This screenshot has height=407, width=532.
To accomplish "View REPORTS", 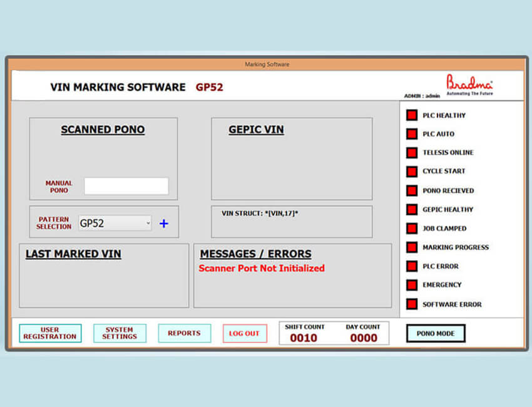I will pyautogui.click(x=184, y=333).
